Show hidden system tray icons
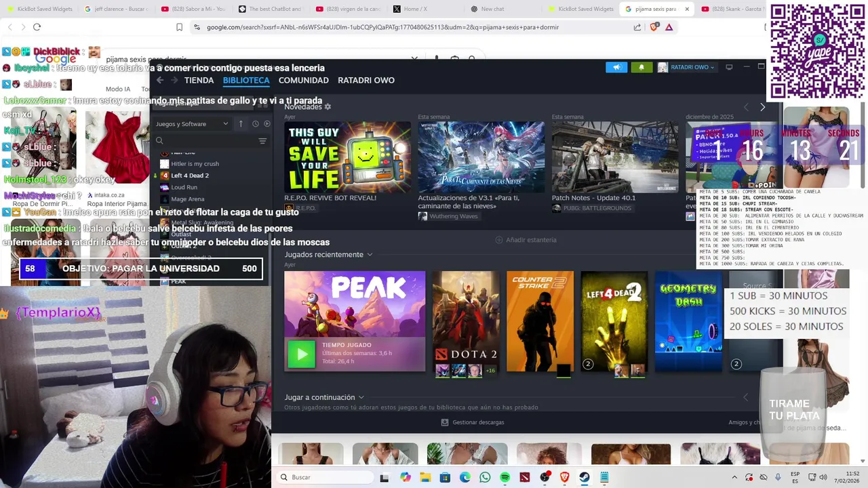 734,477
